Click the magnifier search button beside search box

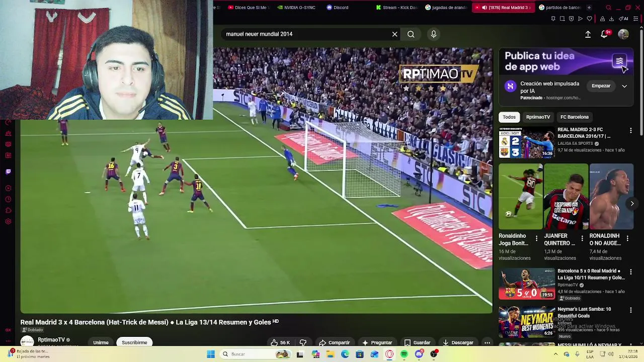pyautogui.click(x=411, y=34)
